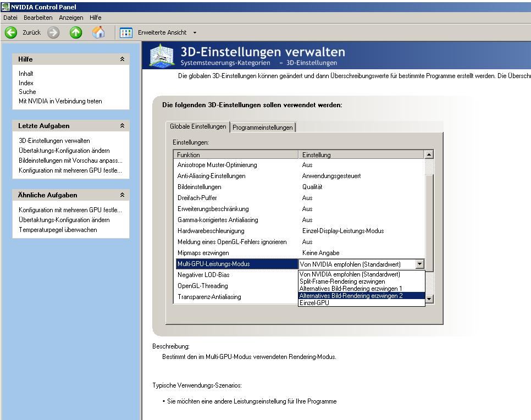Open the home page house icon
Viewport: 531px width, 420px height.
pyautogui.click(x=98, y=32)
